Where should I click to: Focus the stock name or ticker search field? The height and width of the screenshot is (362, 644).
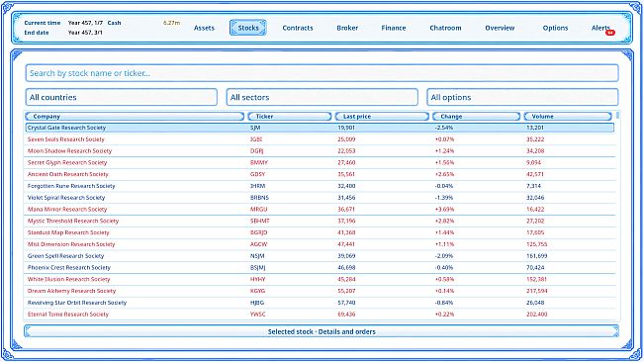322,73
